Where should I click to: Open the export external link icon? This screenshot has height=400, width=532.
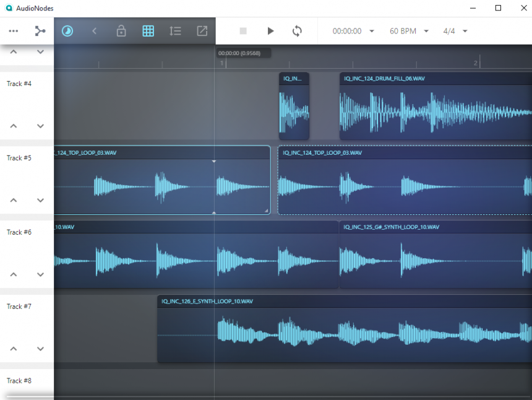(202, 30)
